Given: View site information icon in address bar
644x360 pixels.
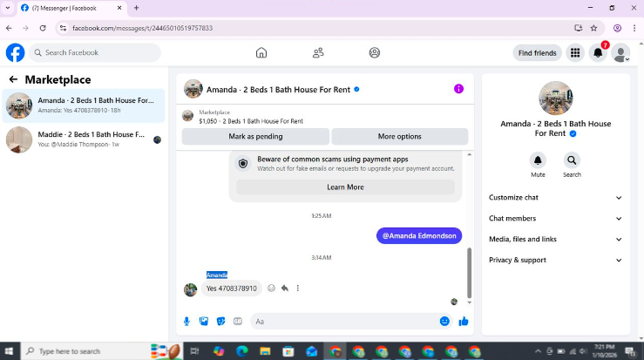Looking at the screenshot, I should pyautogui.click(x=63, y=28).
